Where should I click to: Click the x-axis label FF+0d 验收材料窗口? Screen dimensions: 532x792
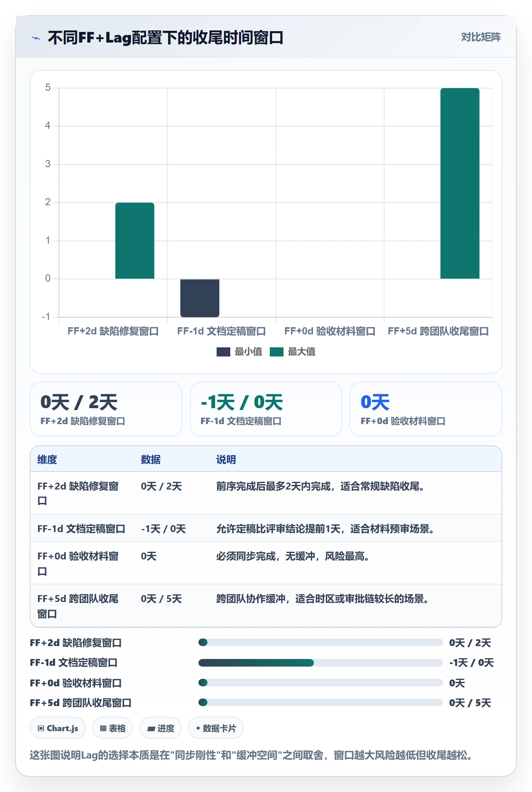click(x=330, y=331)
